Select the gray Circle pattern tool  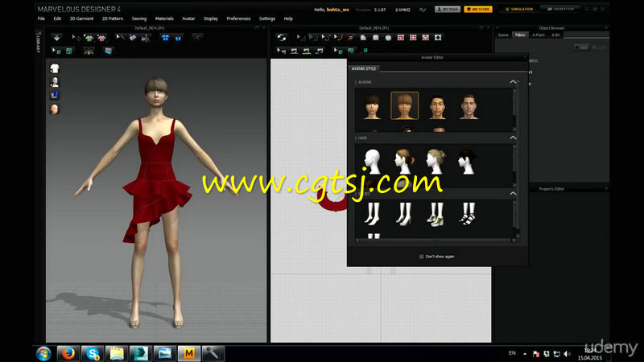tap(388, 37)
